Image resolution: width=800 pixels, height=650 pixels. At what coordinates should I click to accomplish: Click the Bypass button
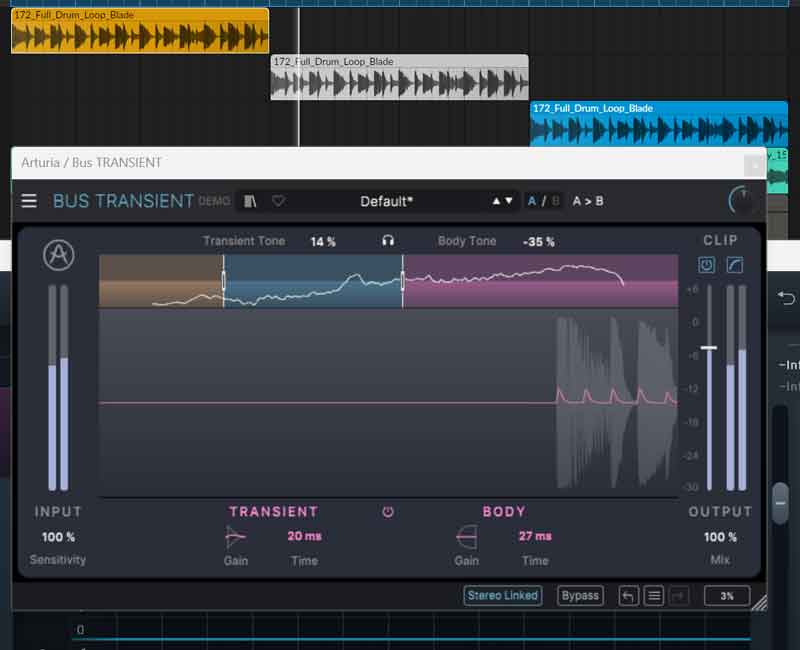pyautogui.click(x=580, y=596)
